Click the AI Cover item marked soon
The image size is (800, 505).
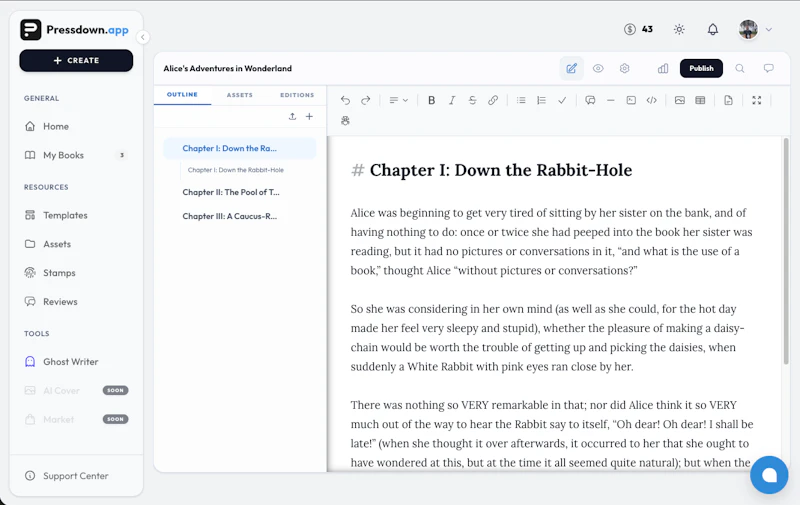tap(76, 391)
